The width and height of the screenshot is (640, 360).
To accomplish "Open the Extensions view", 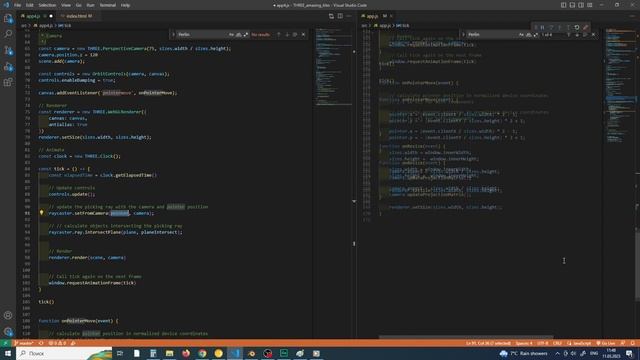I will point(8,82).
